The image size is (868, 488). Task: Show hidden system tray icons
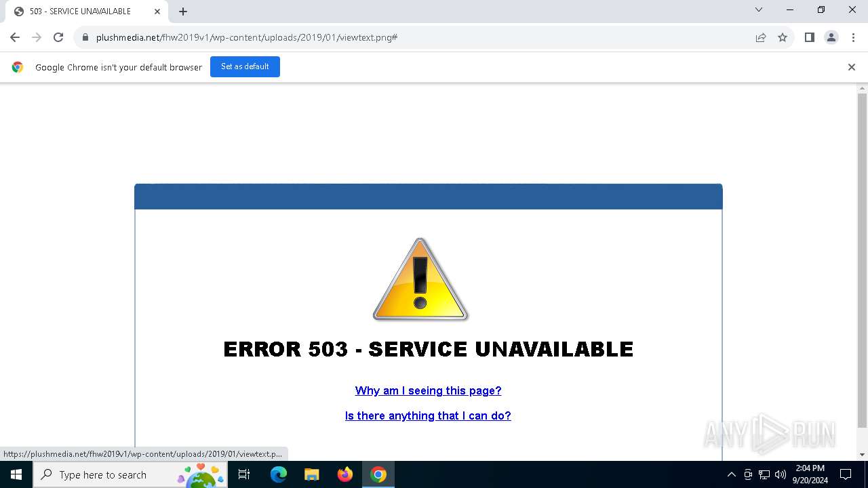[x=731, y=474]
